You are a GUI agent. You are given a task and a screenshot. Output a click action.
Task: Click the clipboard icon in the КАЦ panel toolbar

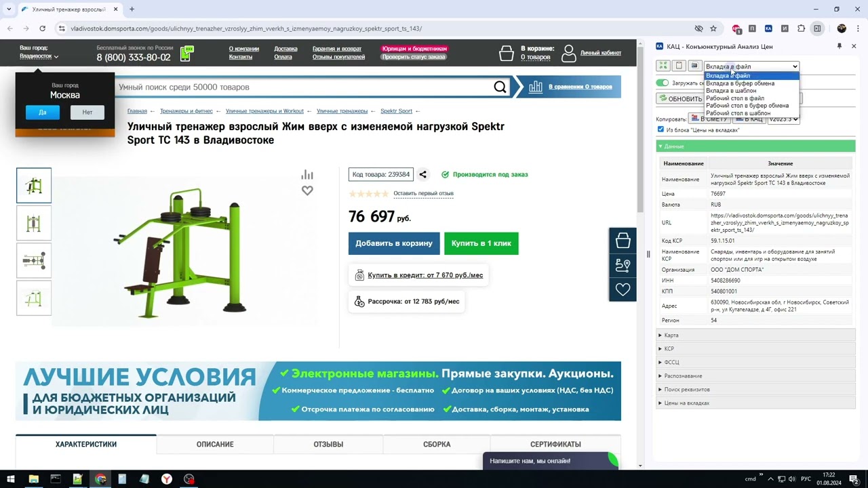pyautogui.click(x=679, y=66)
